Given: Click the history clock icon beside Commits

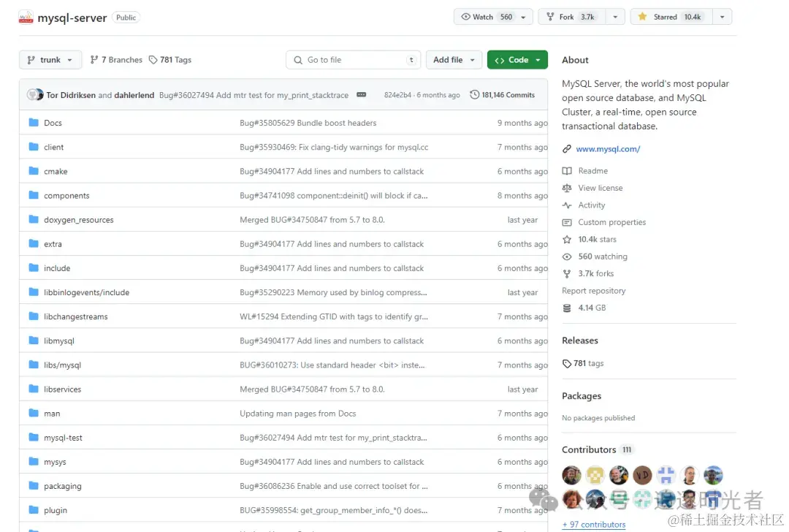Looking at the screenshot, I should pyautogui.click(x=474, y=94).
